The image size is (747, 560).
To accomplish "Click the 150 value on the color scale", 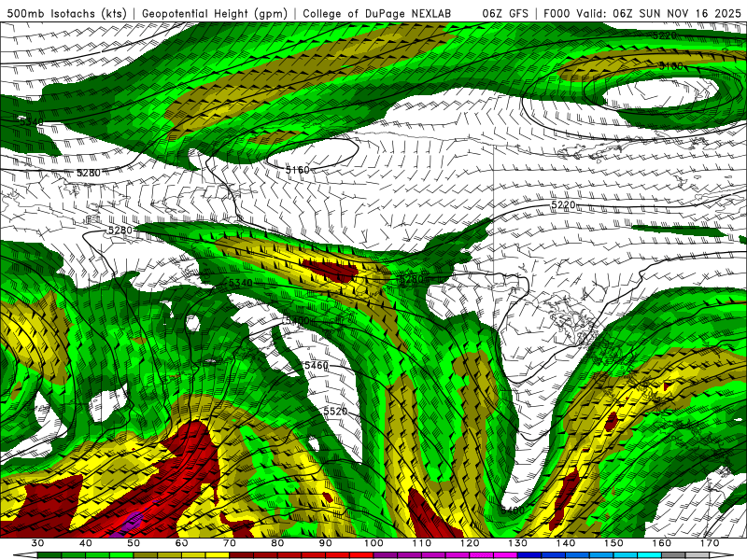I will 614,543.
